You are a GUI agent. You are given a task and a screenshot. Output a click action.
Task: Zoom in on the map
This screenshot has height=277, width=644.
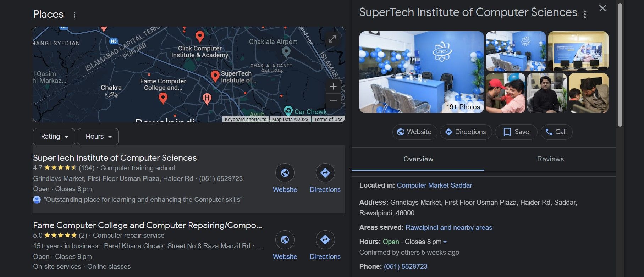(333, 87)
